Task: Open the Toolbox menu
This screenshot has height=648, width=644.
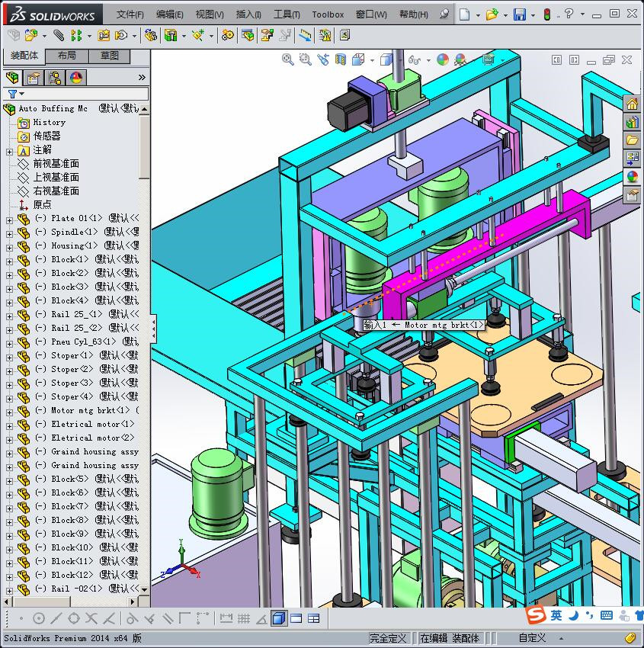Action: (x=328, y=14)
